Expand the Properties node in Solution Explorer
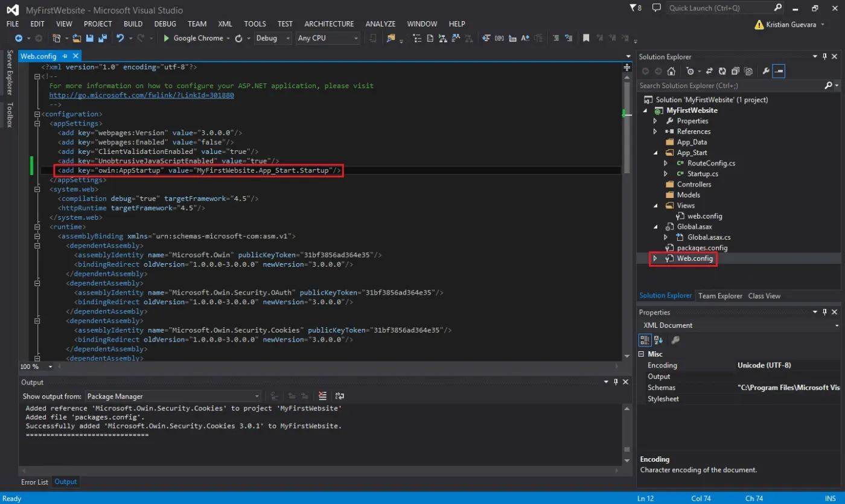The height and width of the screenshot is (504, 845). pyautogui.click(x=655, y=121)
